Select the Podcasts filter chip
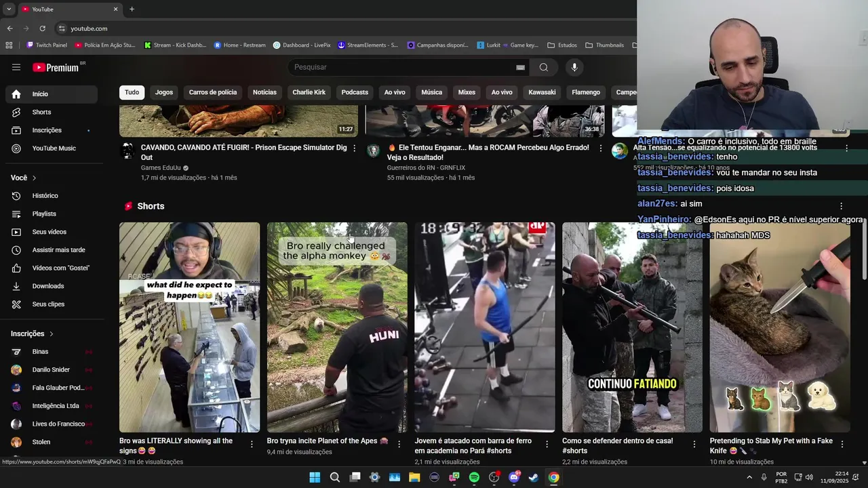868x488 pixels. [x=355, y=92]
